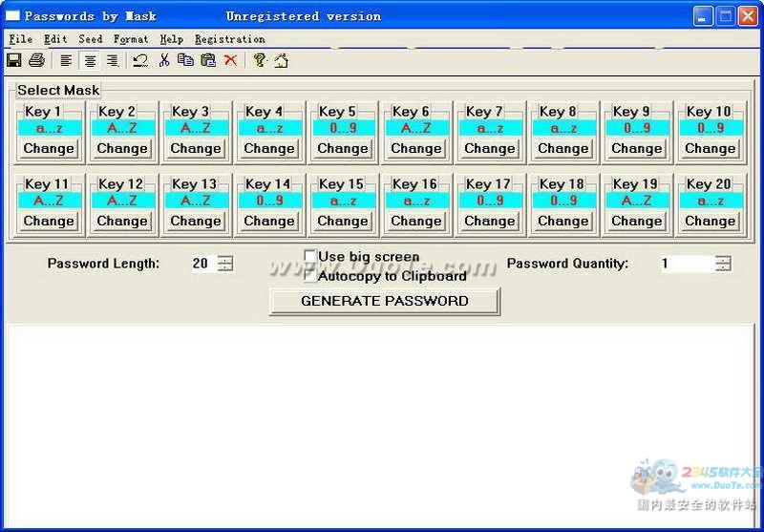Viewport: 764px width, 532px height.
Task: Choose the right alignment toolbar icon
Action: click(x=112, y=60)
